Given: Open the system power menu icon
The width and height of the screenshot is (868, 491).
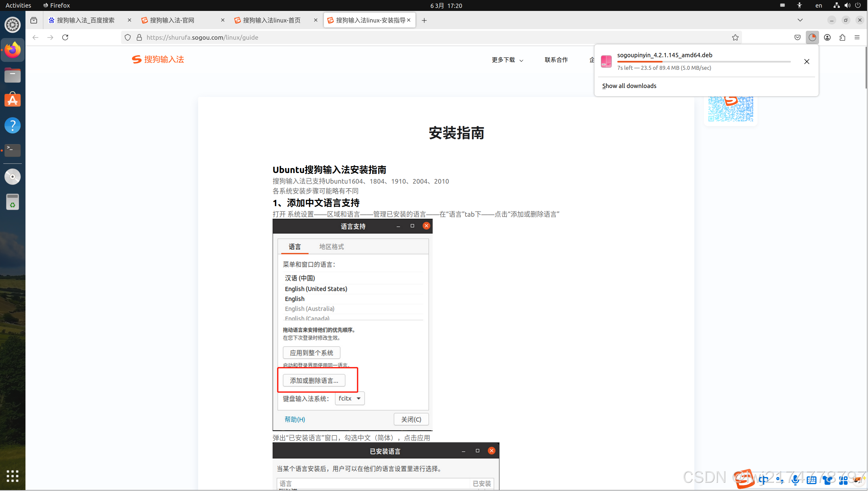Looking at the screenshot, I should click(x=857, y=5).
